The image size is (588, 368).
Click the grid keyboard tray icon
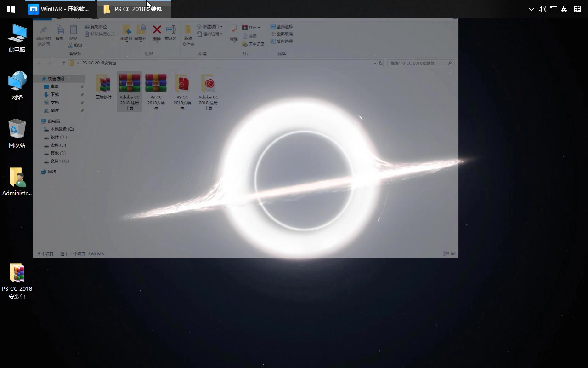(x=577, y=9)
